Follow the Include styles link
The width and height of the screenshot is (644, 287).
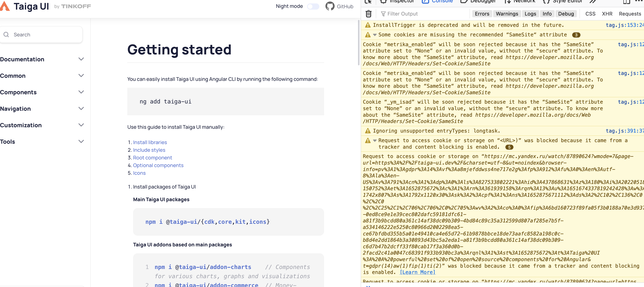149,150
